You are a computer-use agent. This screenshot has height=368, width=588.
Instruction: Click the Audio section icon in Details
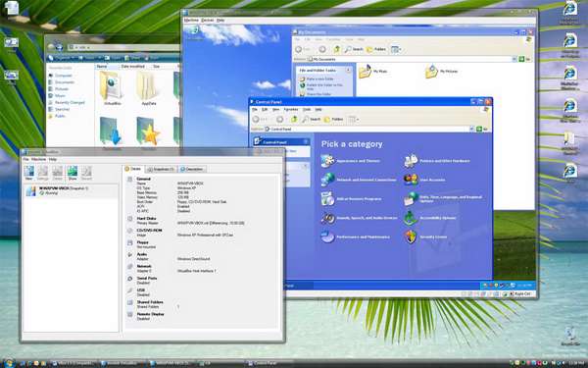(x=129, y=254)
